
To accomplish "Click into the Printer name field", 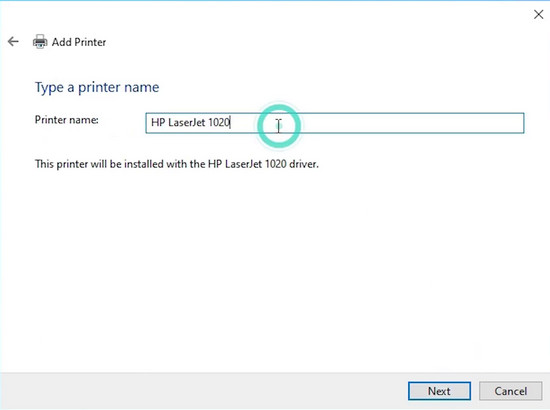I will point(335,123).
